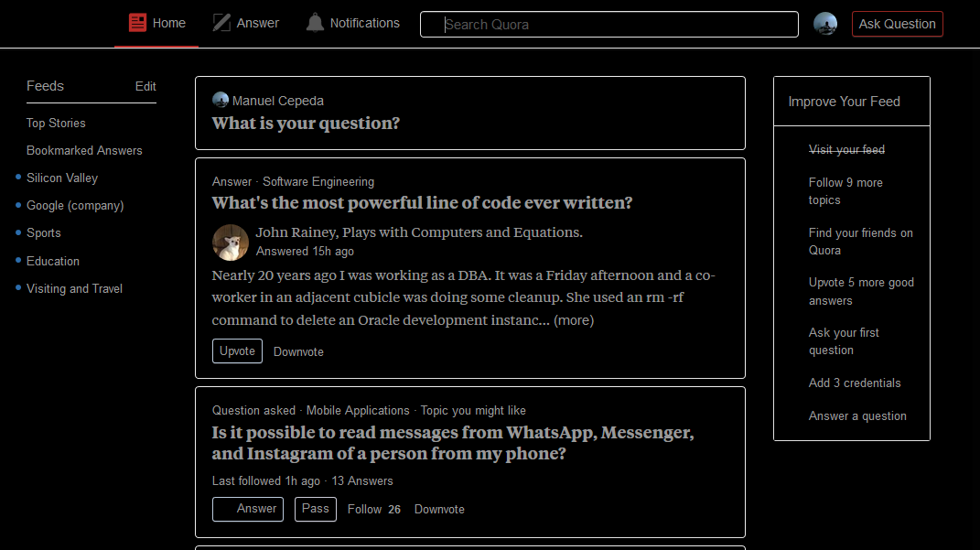This screenshot has height=550, width=980.
Task: Click 'Answer a question' checklist item
Action: [856, 416]
